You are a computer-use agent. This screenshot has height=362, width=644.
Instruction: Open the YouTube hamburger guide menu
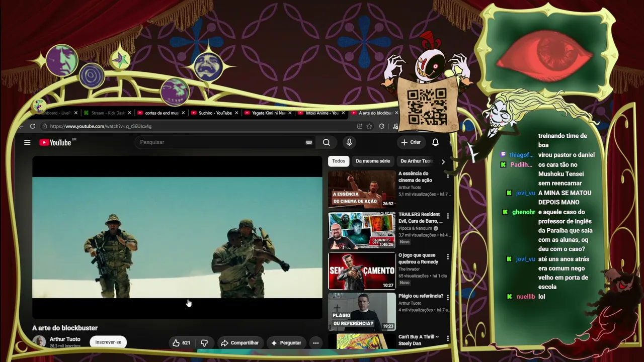point(27,142)
